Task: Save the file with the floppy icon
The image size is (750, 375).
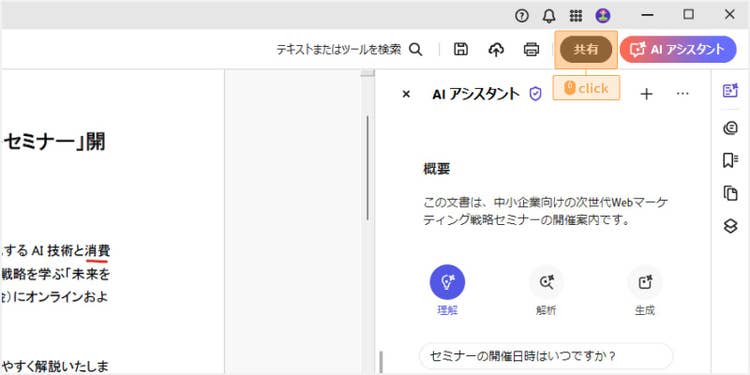Action: (x=461, y=49)
